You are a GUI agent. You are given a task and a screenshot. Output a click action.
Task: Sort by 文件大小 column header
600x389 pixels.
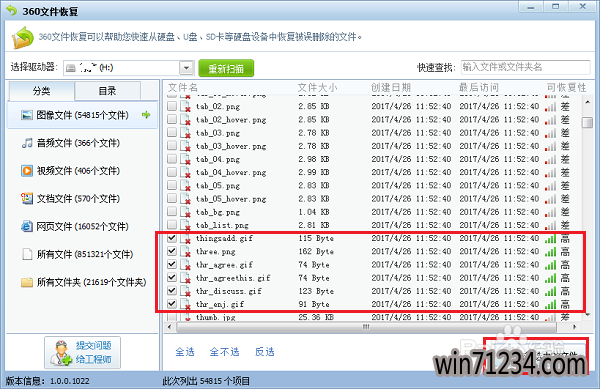pyautogui.click(x=317, y=88)
